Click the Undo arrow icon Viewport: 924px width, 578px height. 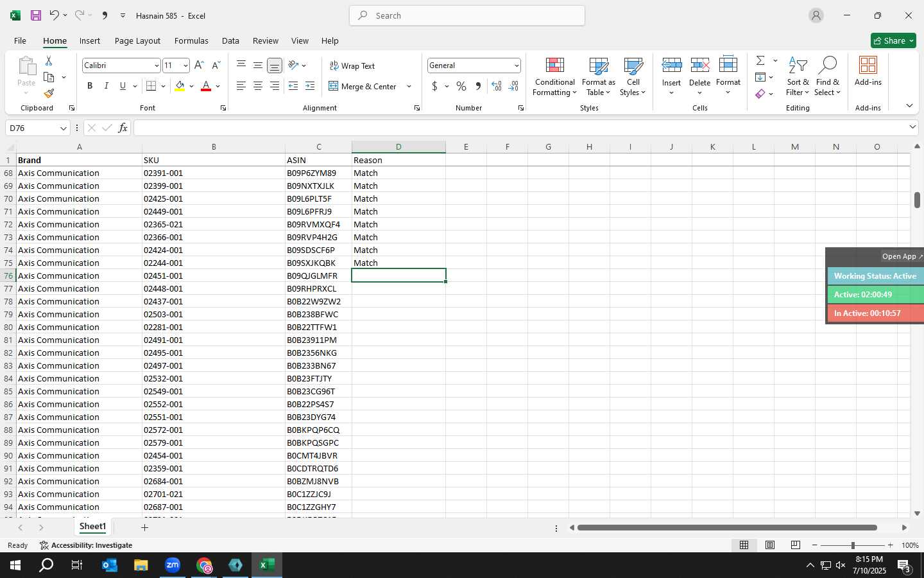pyautogui.click(x=55, y=15)
